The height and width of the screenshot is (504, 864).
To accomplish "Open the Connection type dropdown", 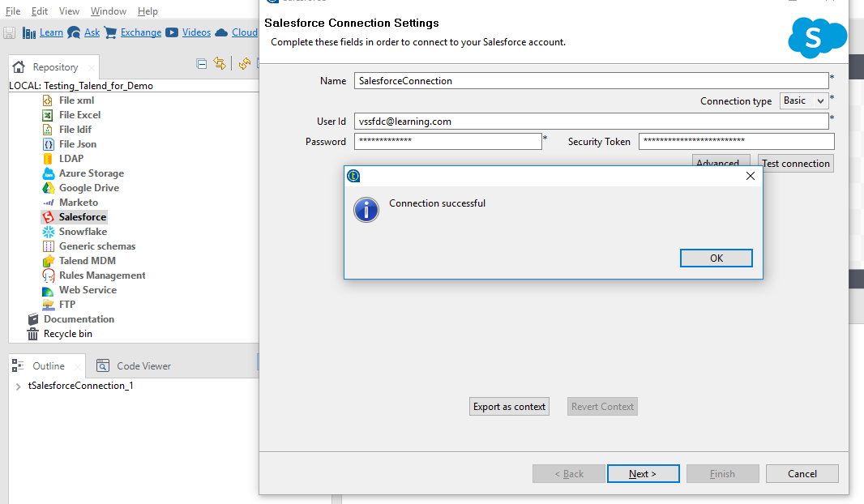I will (804, 100).
